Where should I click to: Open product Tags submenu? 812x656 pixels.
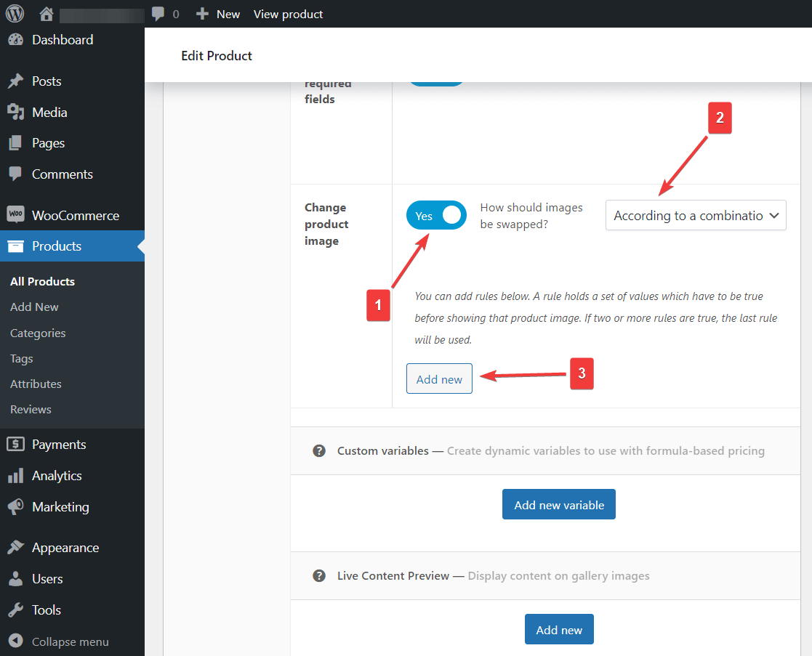pos(21,359)
